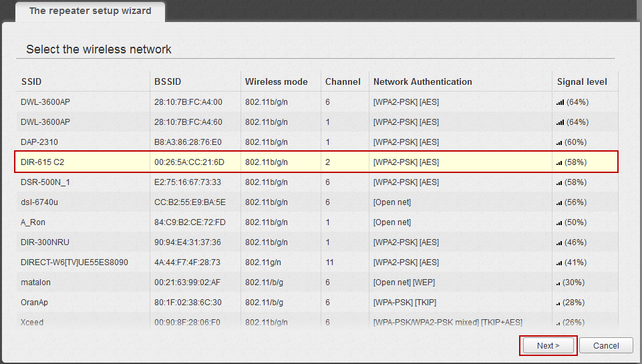The image size is (642, 364).
Task: Select the matalon WEP network
Action: [x=36, y=283]
